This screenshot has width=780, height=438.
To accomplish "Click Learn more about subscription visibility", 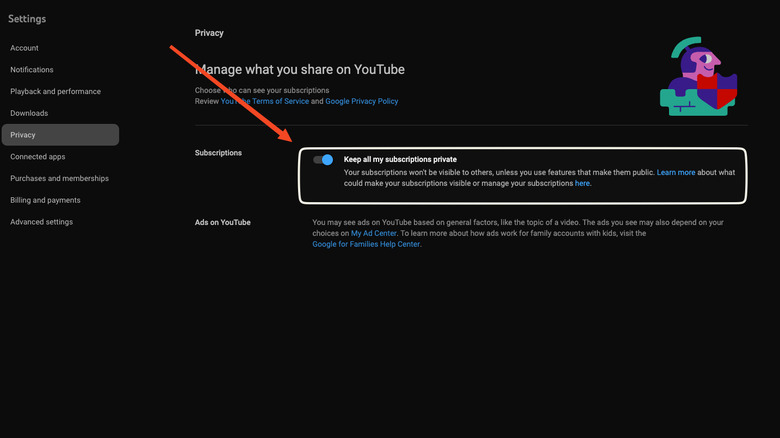I will 676,172.
